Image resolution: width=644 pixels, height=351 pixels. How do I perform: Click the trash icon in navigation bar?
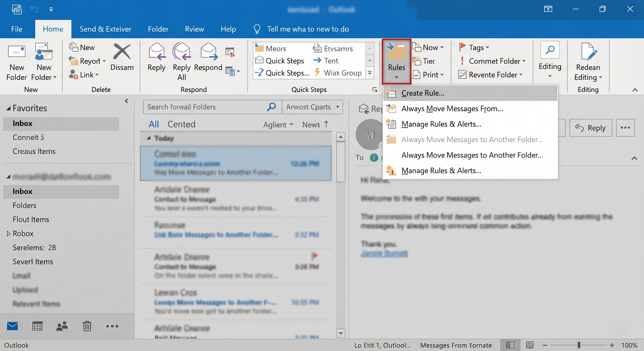(x=87, y=326)
